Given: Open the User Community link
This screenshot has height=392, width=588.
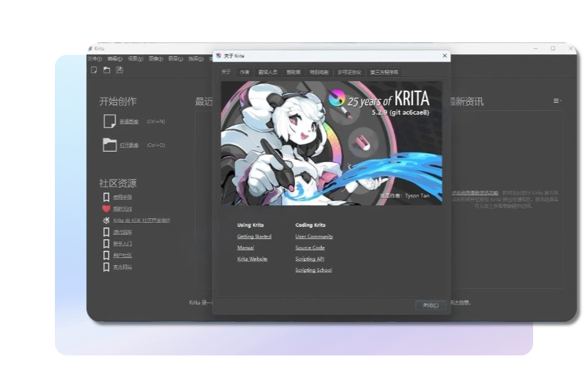Looking at the screenshot, I should (x=314, y=237).
